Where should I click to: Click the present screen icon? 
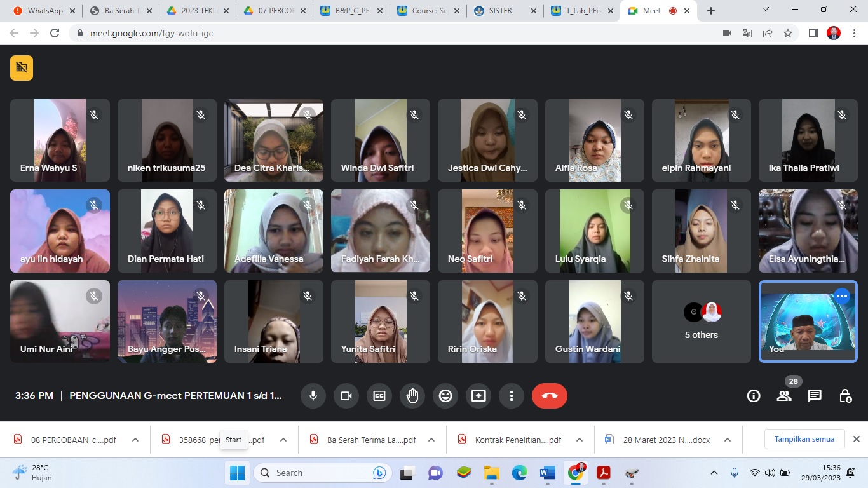pos(478,396)
